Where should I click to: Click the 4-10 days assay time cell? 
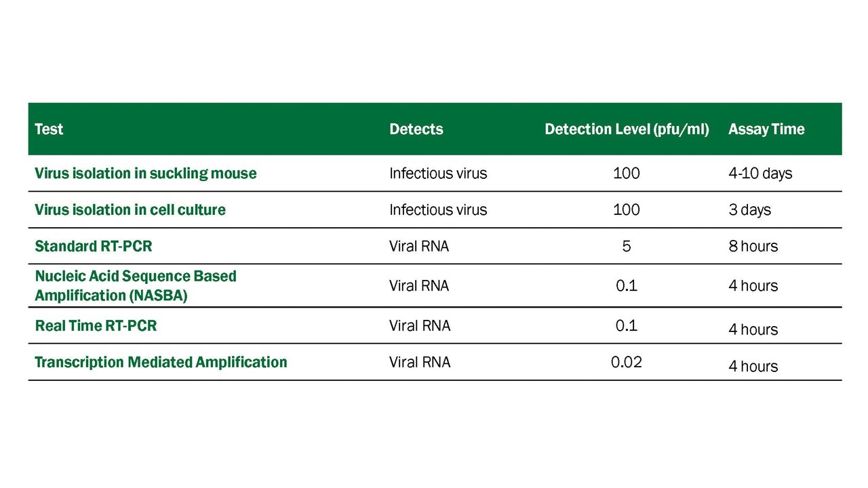point(760,174)
